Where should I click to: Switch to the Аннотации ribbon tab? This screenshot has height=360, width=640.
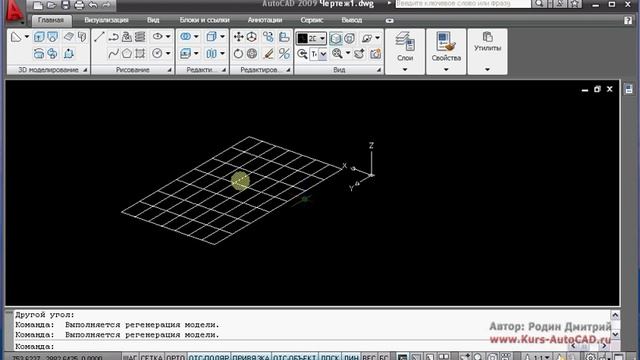coord(265,20)
